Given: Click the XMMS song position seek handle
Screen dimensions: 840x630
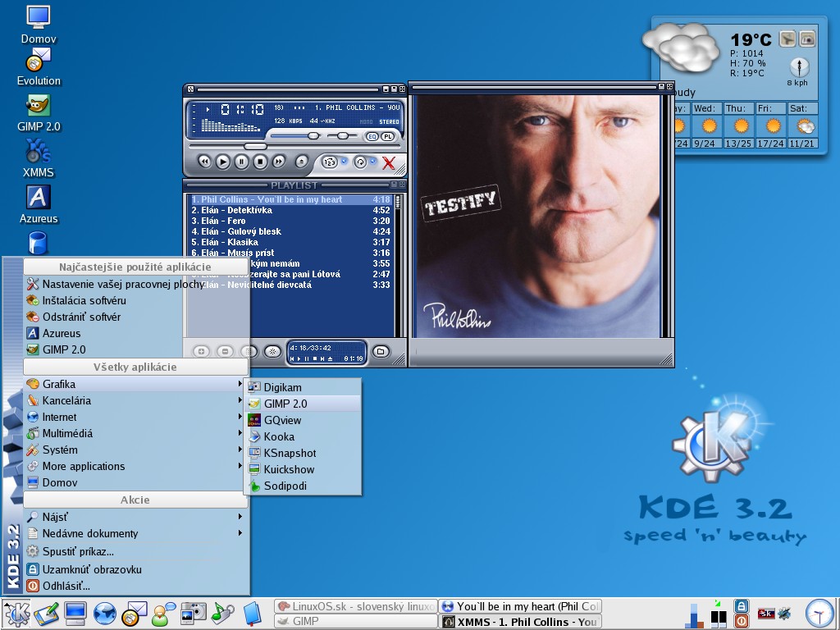Looking at the screenshot, I should [x=256, y=146].
